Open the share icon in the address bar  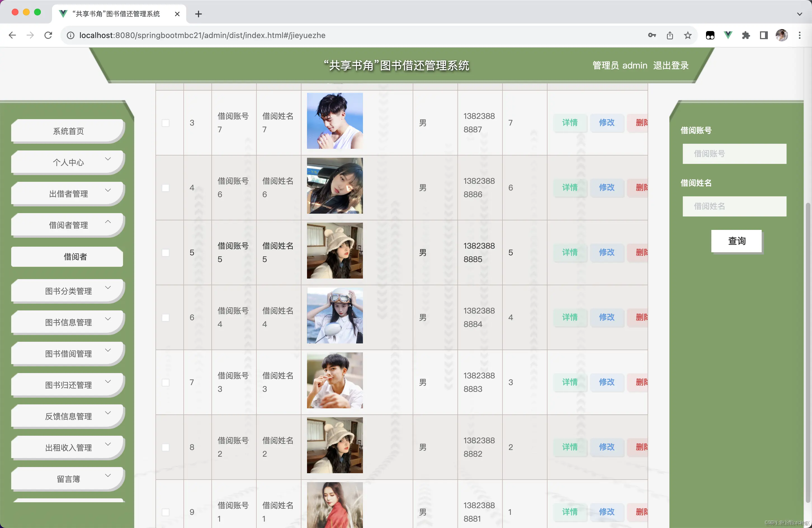click(x=670, y=35)
